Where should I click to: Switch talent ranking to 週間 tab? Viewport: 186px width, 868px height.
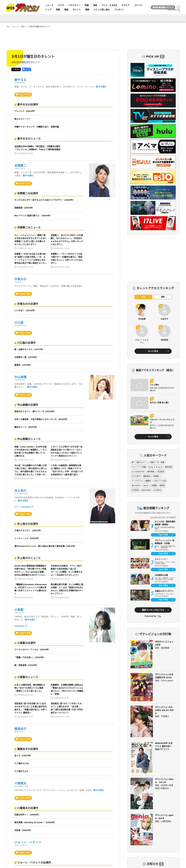(163, 297)
